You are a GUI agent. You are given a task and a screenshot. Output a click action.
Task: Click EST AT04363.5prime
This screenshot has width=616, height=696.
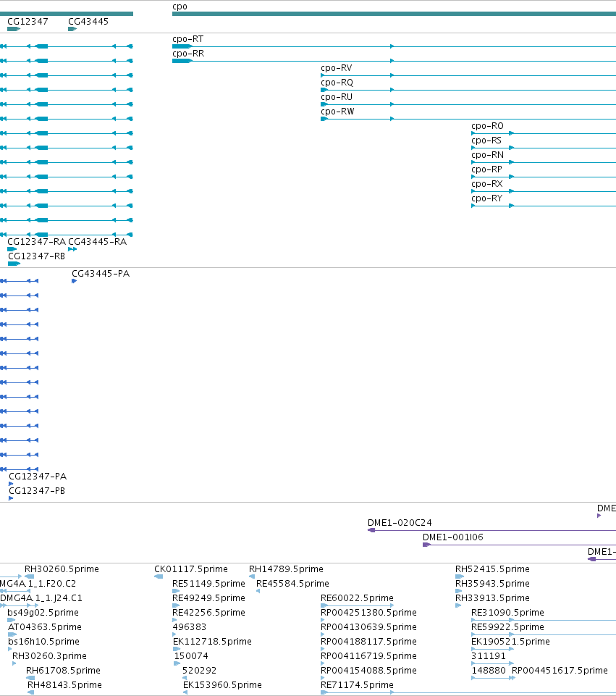click(45, 627)
